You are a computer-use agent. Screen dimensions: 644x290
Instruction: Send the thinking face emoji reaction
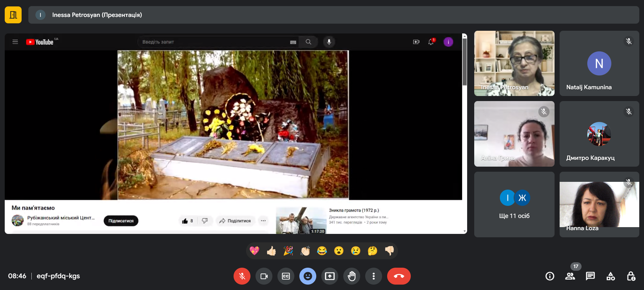tap(372, 251)
